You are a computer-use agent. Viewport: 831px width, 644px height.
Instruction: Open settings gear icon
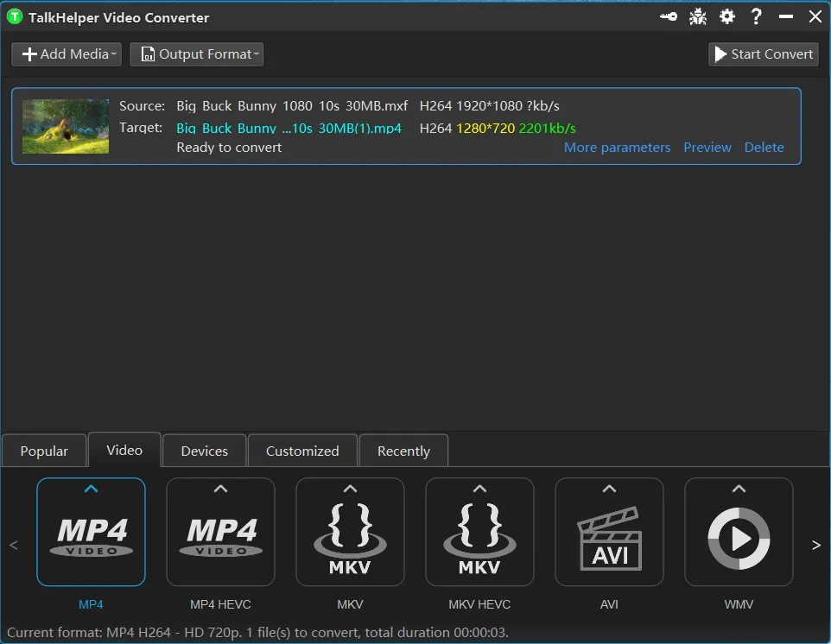727,17
